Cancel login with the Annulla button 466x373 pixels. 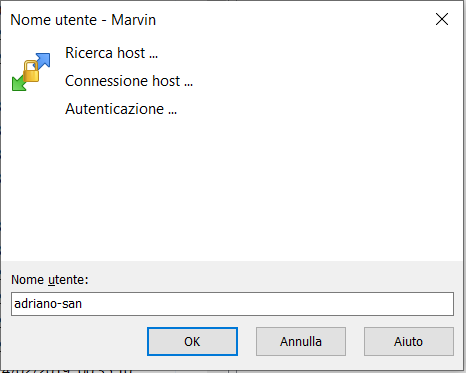click(x=301, y=341)
